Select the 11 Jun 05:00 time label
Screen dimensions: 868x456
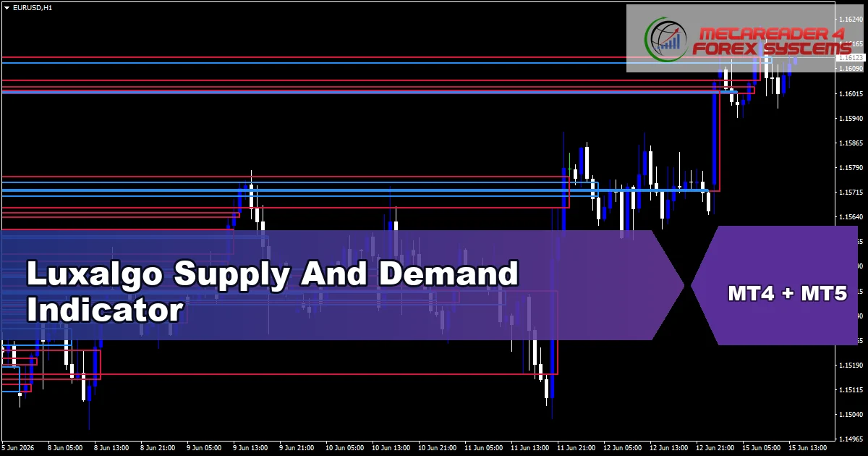coord(482,447)
